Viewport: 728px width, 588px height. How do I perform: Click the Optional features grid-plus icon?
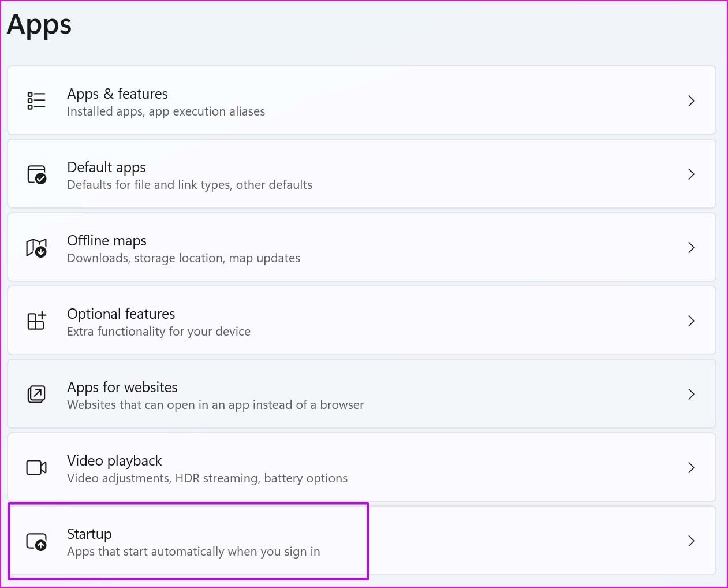coord(36,321)
